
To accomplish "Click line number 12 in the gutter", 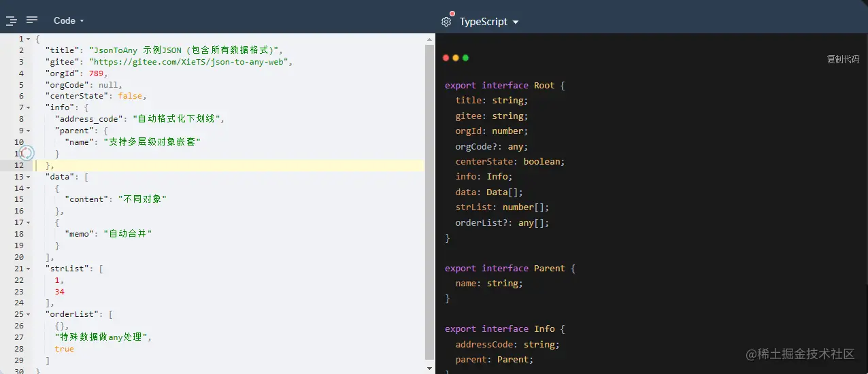I will pyautogui.click(x=19, y=165).
